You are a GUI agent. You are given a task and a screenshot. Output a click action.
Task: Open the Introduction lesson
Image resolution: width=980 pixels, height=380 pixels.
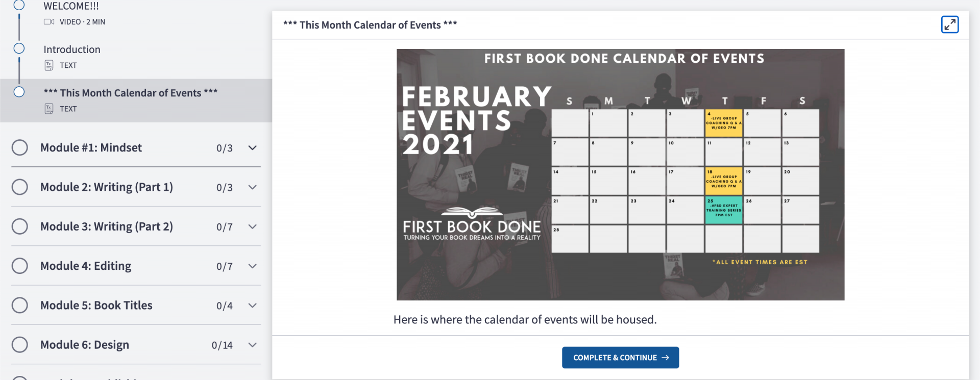pos(72,49)
